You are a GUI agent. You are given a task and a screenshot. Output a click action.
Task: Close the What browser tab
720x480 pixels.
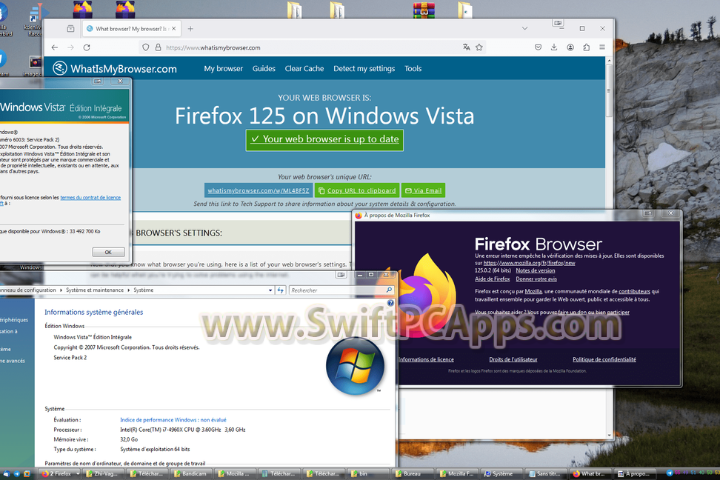tap(174, 28)
